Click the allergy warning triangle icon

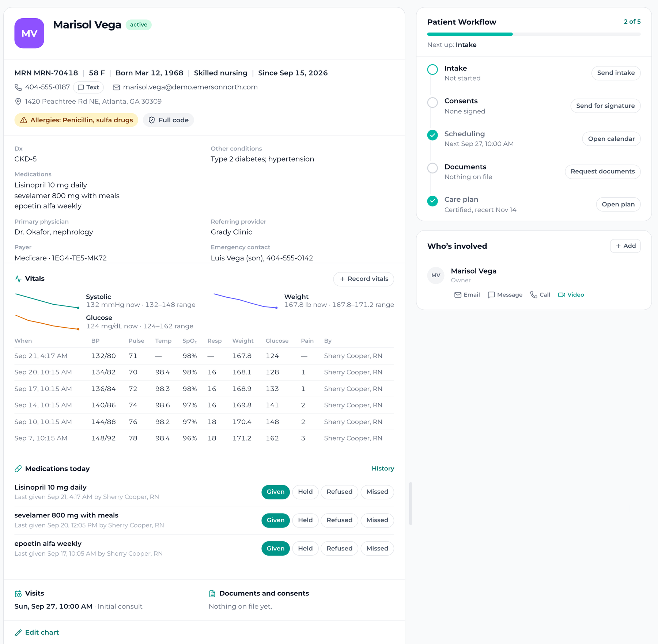[x=24, y=120]
